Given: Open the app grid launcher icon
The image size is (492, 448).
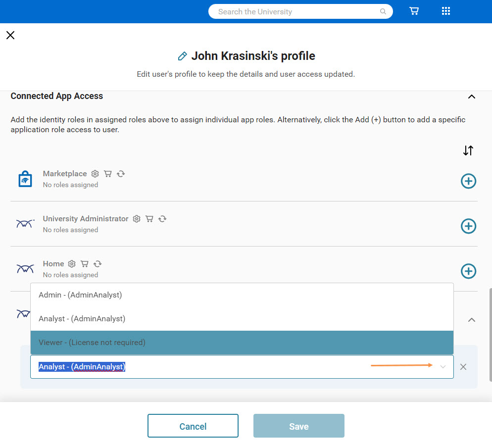Looking at the screenshot, I should (x=445, y=11).
